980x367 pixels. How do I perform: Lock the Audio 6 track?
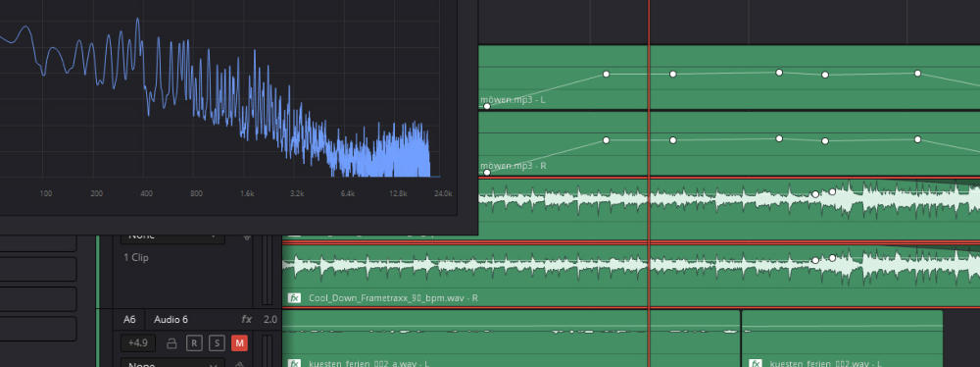click(x=171, y=343)
